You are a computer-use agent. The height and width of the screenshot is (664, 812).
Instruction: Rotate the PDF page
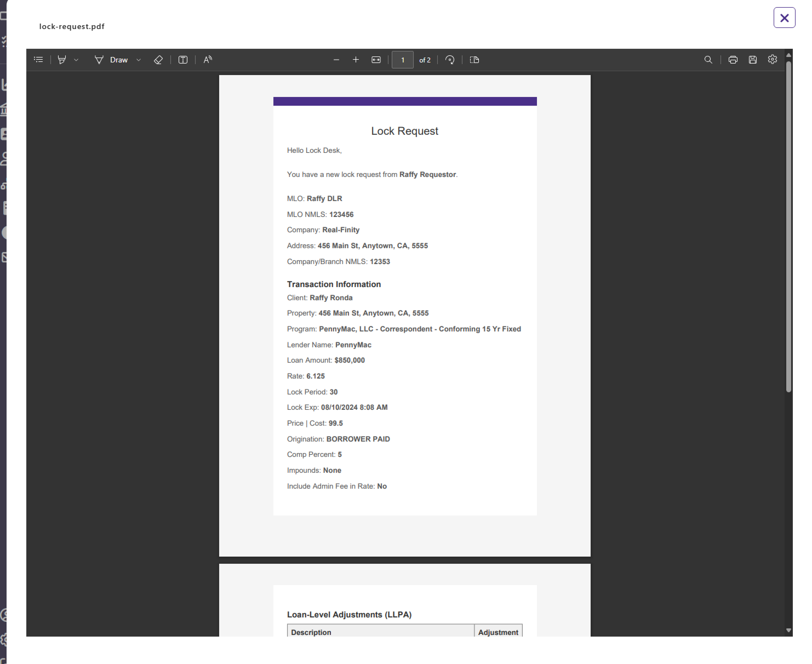[x=450, y=60]
